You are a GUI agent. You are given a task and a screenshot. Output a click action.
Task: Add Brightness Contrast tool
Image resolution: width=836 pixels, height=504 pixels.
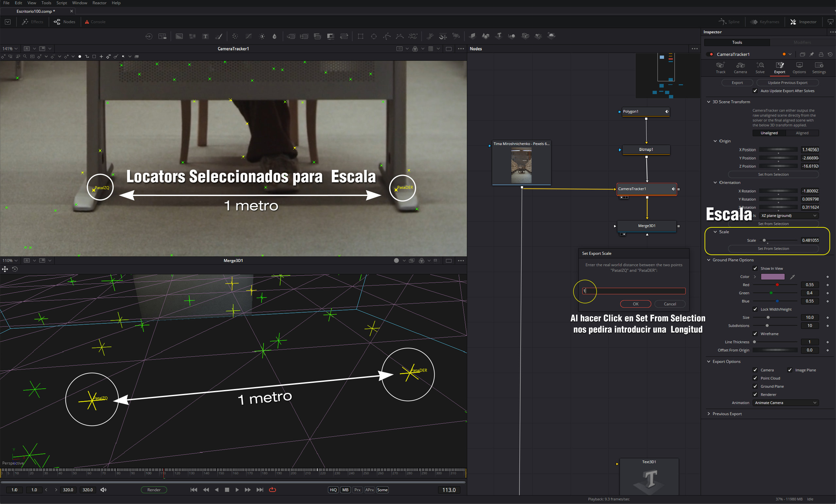(262, 36)
